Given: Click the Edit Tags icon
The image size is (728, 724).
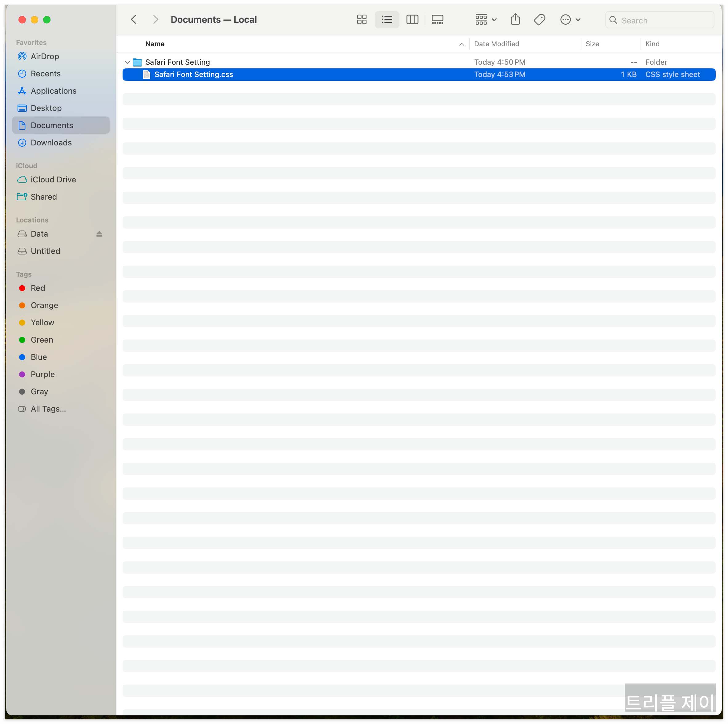Looking at the screenshot, I should point(539,20).
